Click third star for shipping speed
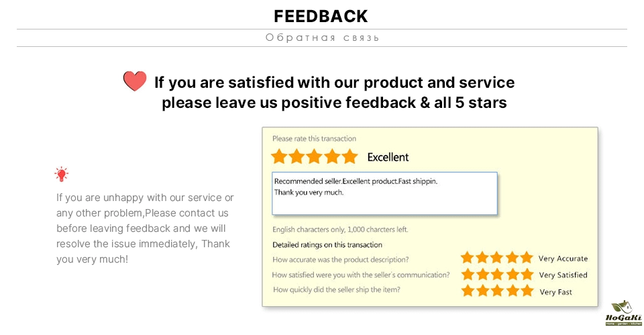644x335 pixels. (497, 291)
